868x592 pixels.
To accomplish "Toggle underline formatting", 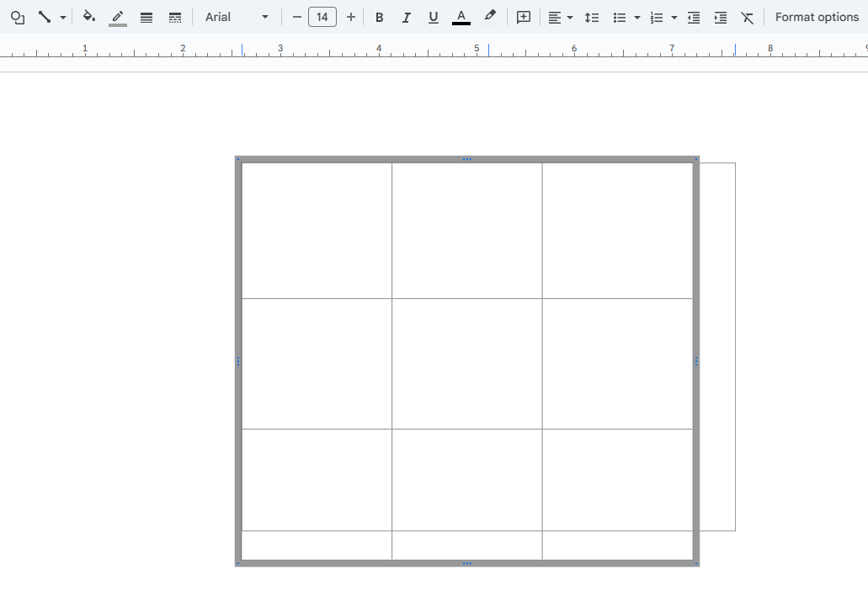I will 433,17.
